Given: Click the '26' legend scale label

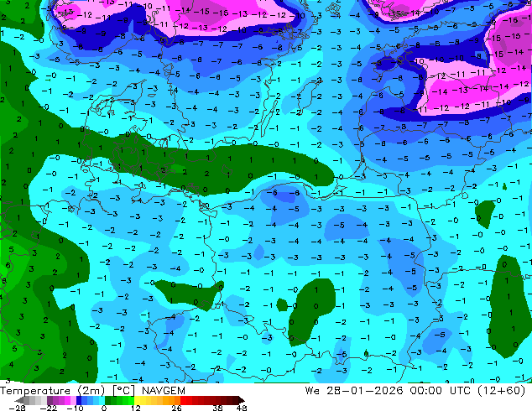Looking at the screenshot, I should click(x=176, y=408).
